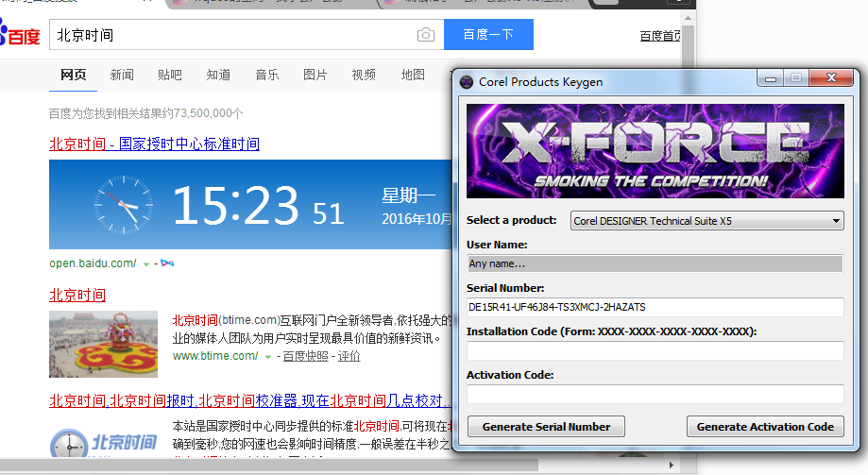
Task: Click the 百度一下 search button
Action: point(488,34)
